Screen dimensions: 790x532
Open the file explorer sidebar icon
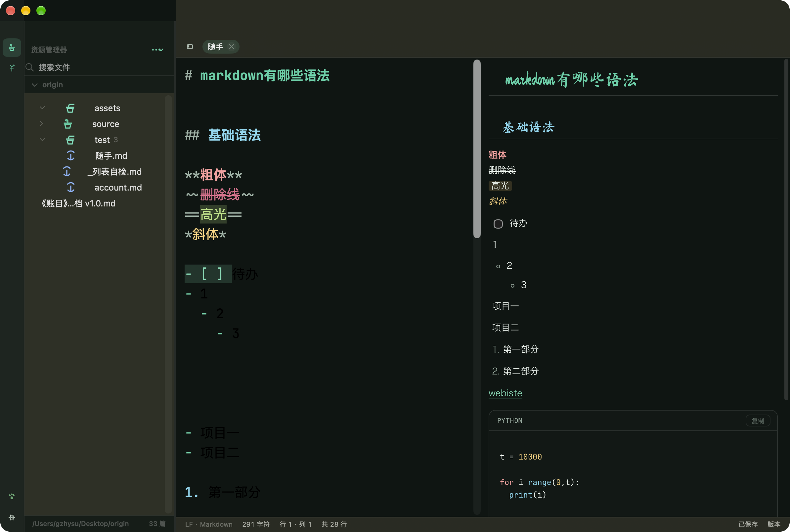(x=12, y=48)
